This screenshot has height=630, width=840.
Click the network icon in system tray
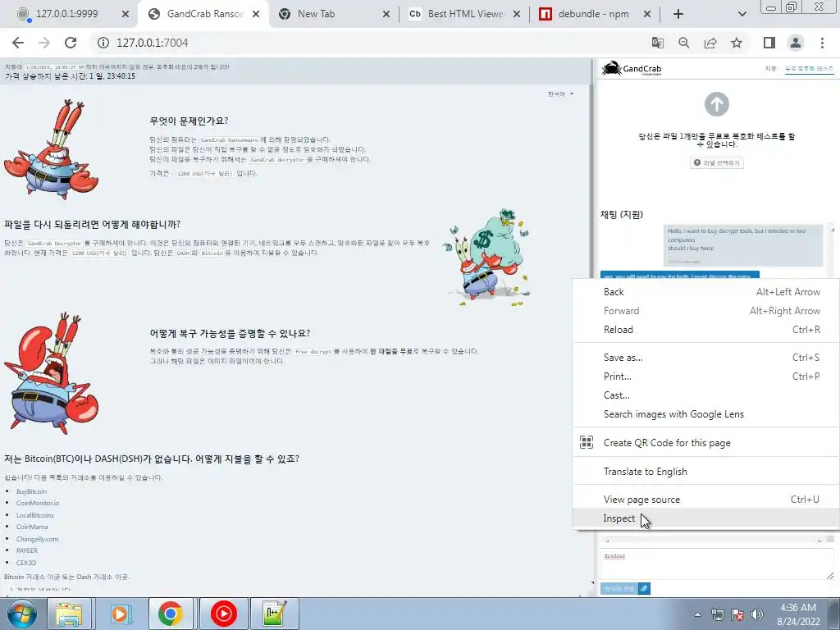(x=717, y=614)
